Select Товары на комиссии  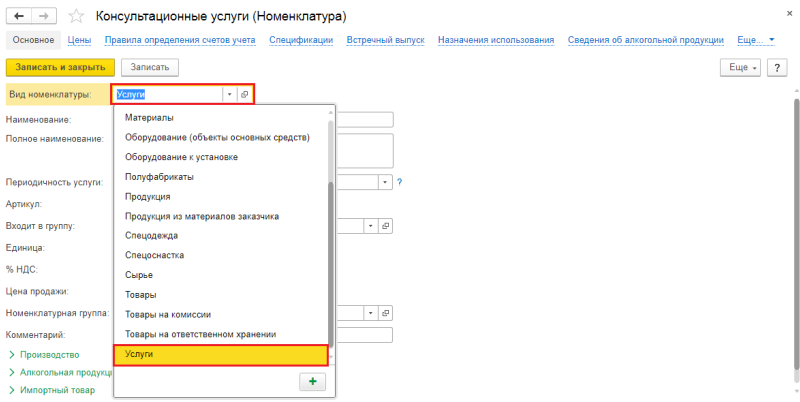[220, 315]
